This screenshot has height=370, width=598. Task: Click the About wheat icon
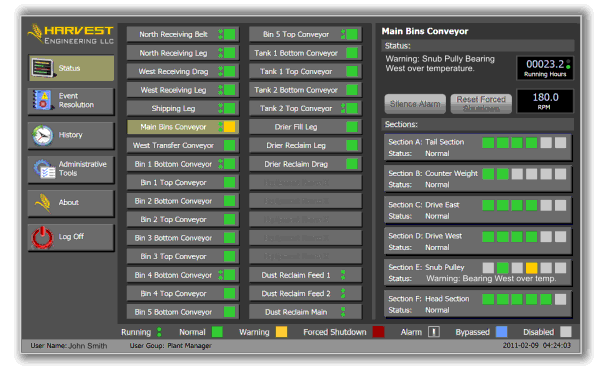point(43,203)
